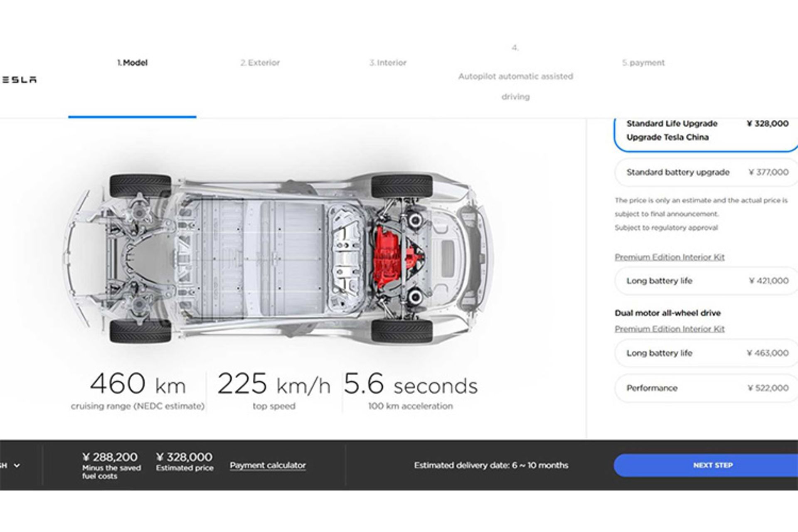Pick Long battery life ¥ 463,000 option
Screen dimensions: 798x532
click(x=706, y=353)
